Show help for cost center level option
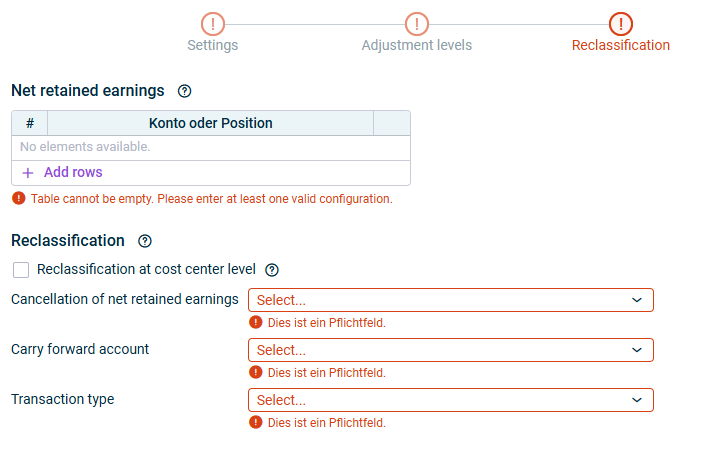Screen dimensions: 713x449 point(272,270)
